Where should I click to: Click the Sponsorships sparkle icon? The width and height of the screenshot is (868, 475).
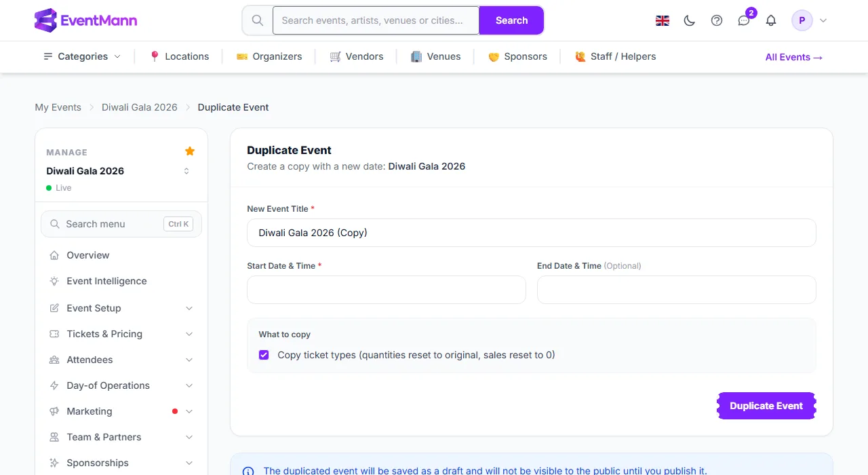54,463
